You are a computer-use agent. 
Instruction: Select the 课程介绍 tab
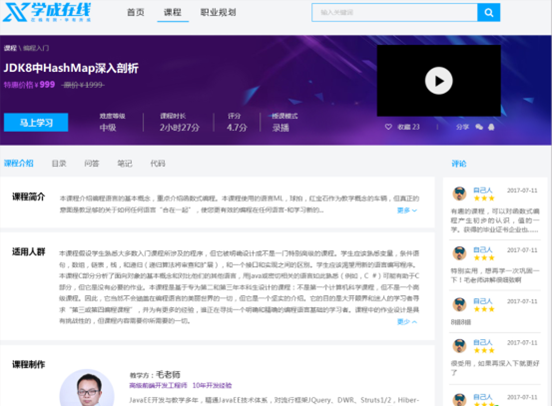pyautogui.click(x=19, y=163)
